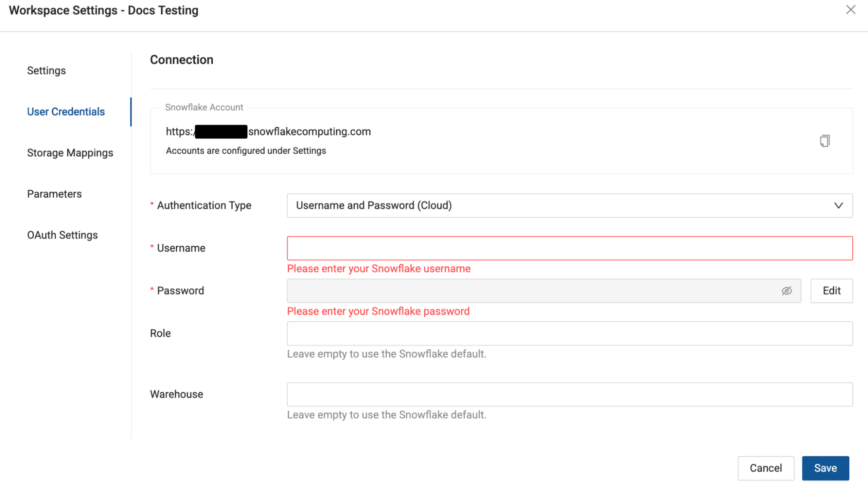Image resolution: width=868 pixels, height=502 pixels.
Task: Click the Edit button next to Password
Action: tap(831, 291)
